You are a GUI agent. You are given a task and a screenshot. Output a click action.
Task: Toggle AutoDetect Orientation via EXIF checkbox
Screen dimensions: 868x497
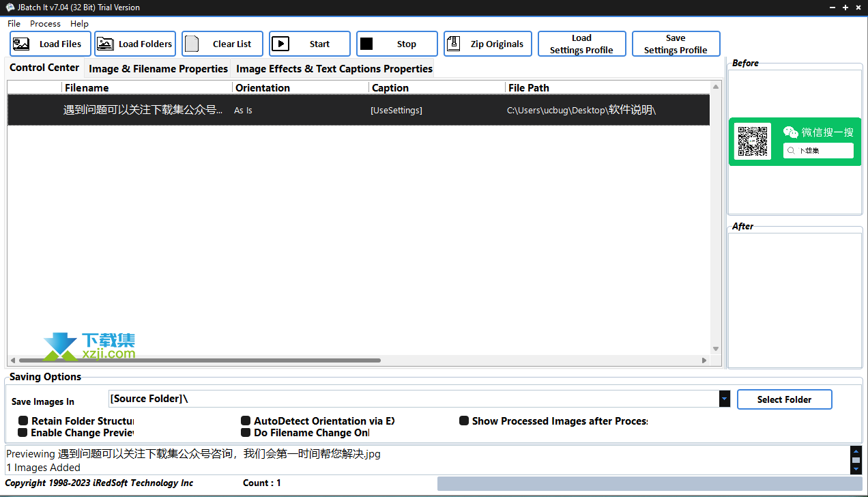pyautogui.click(x=246, y=421)
